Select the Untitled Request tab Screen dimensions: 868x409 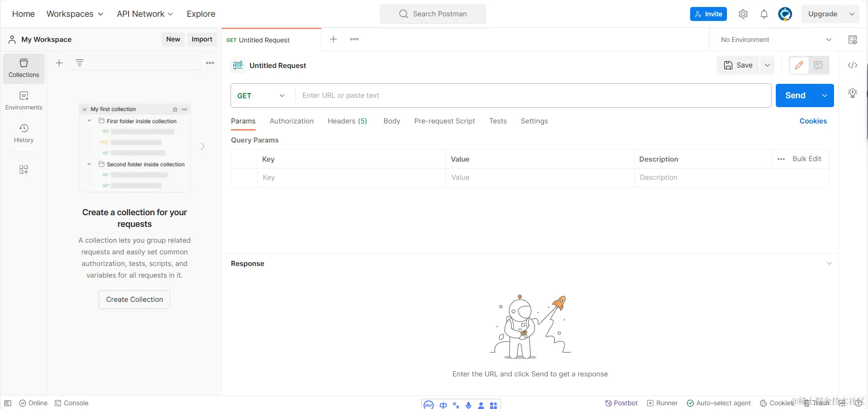271,40
